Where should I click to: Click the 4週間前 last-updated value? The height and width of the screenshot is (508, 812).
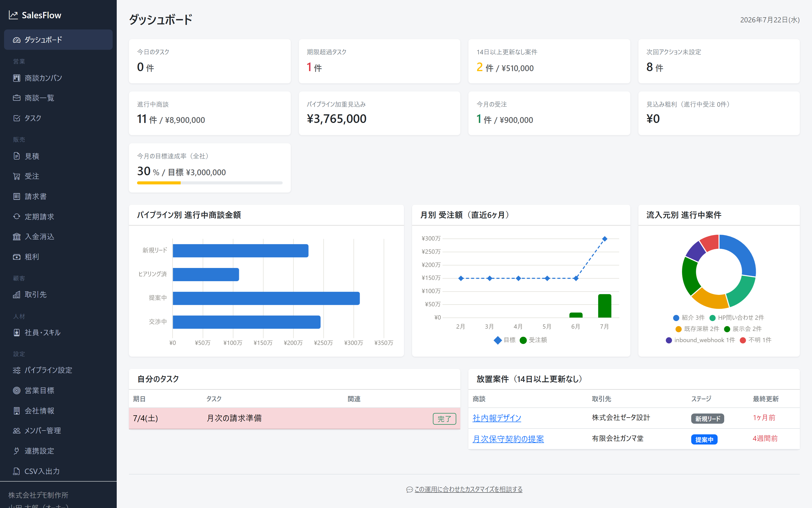tap(765, 438)
